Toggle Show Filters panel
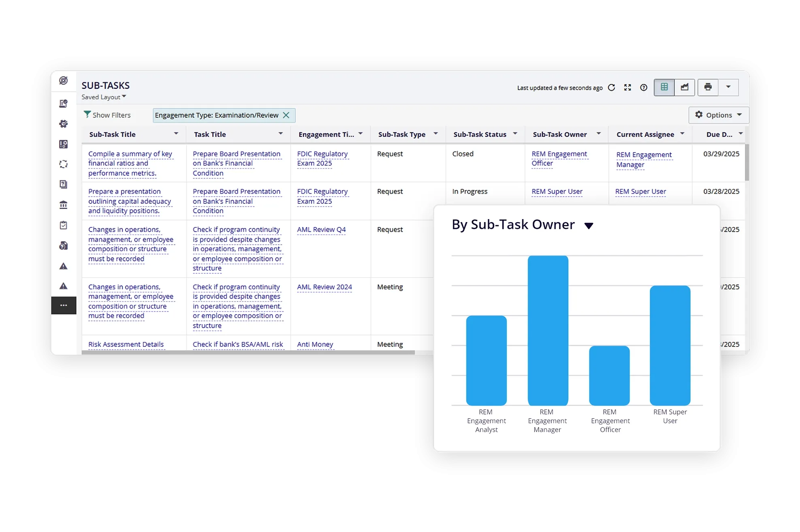The width and height of the screenshot is (800, 532). [x=107, y=115]
